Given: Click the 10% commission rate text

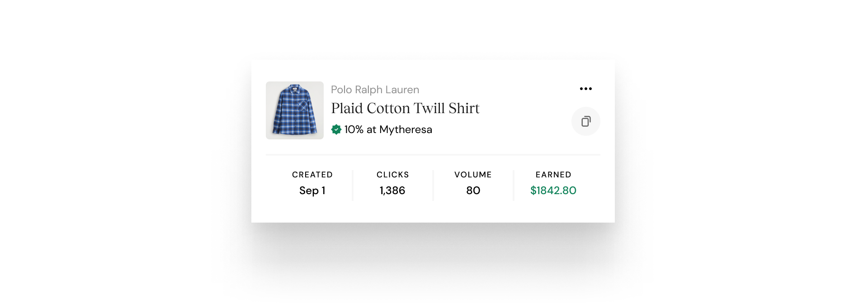Looking at the screenshot, I should pos(354,129).
